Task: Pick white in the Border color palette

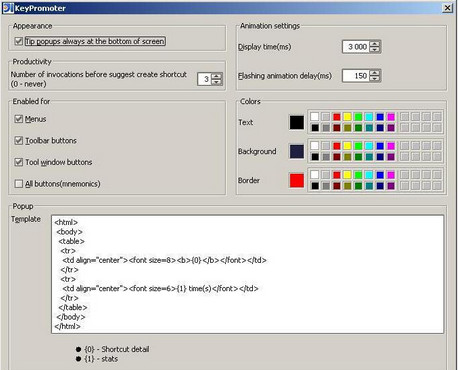Action: [315, 175]
